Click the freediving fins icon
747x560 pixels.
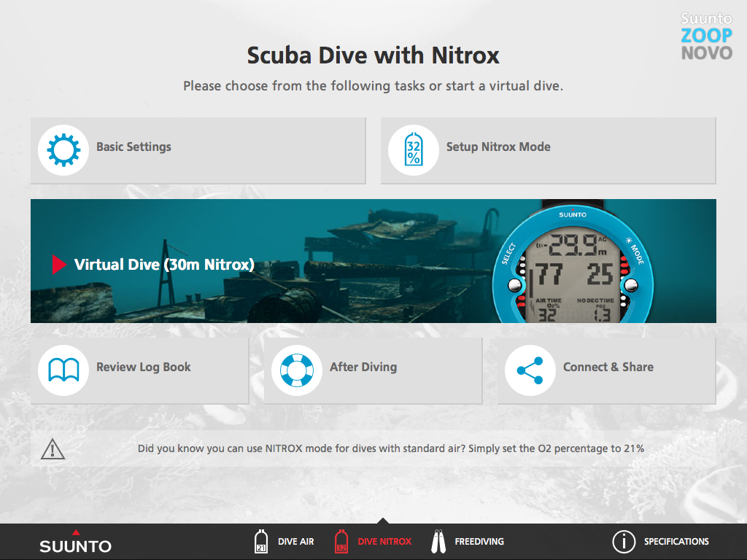(438, 541)
